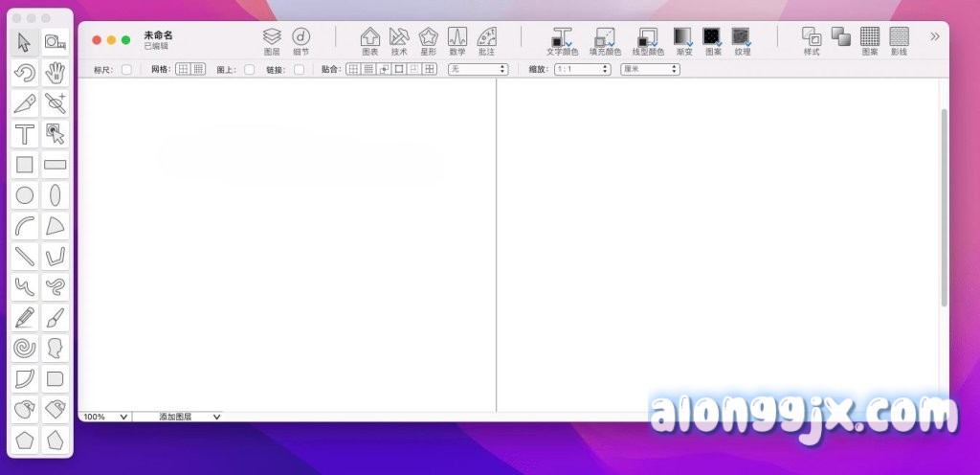
Task: Open the 批注 annotation library
Action: tap(487, 41)
